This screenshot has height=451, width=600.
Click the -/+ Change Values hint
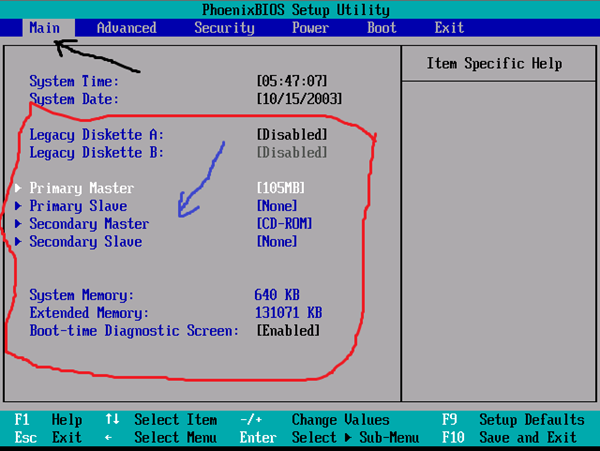(x=315, y=420)
